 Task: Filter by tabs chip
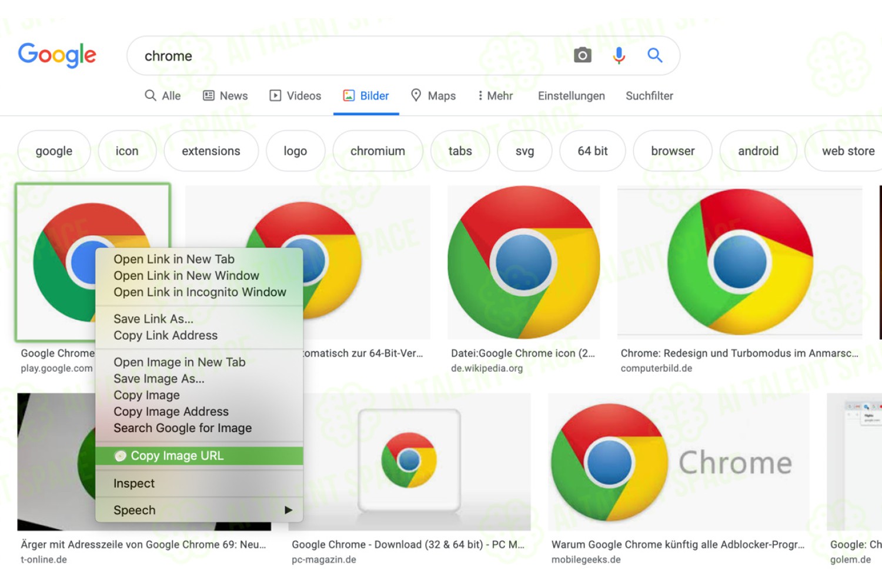pyautogui.click(x=460, y=151)
